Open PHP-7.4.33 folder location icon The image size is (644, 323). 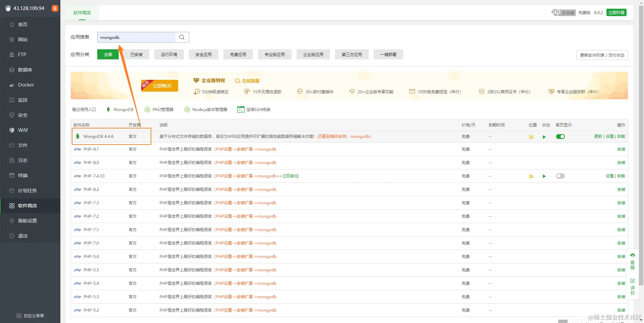pos(531,176)
